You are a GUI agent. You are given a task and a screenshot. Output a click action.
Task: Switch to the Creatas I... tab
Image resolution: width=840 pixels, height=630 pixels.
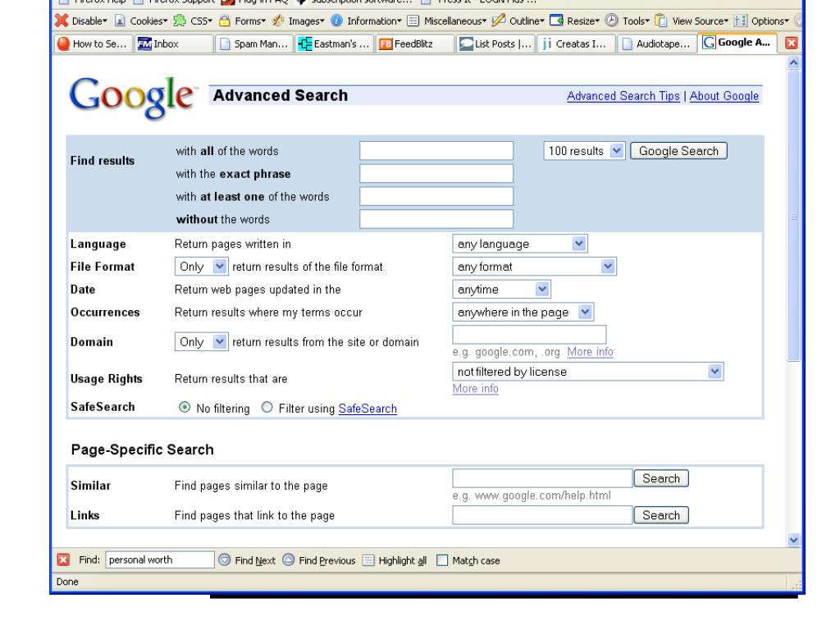(576, 44)
